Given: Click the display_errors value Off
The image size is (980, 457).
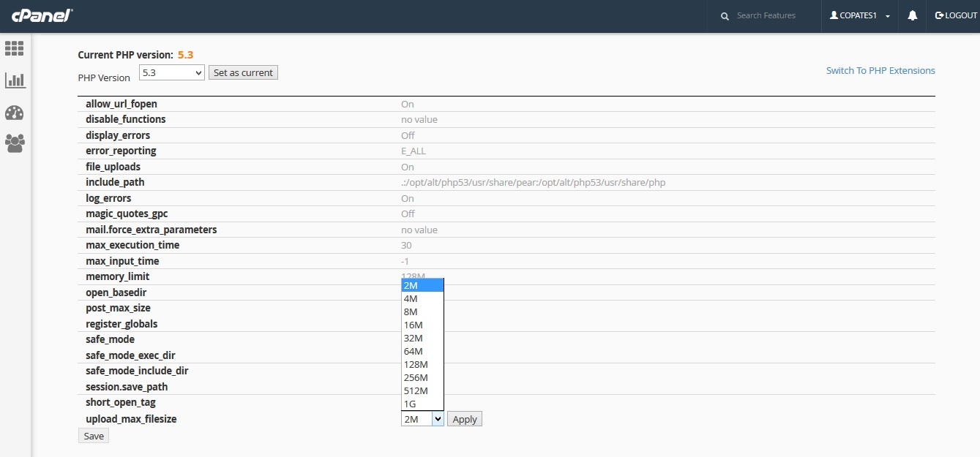Looking at the screenshot, I should pyautogui.click(x=408, y=135).
